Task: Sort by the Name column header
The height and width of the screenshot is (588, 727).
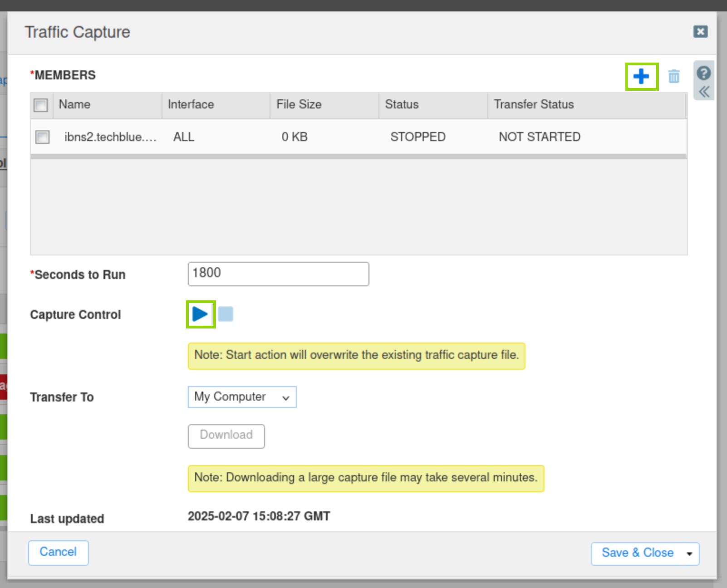Action: pyautogui.click(x=75, y=105)
